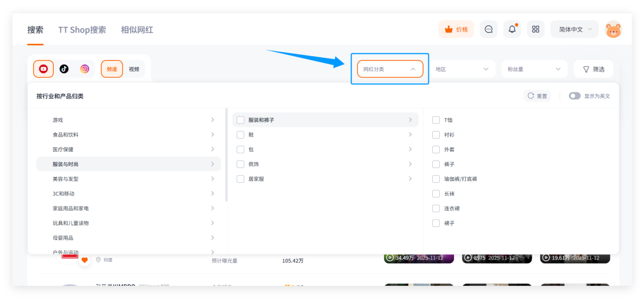This screenshot has width=644, height=298.
Task: Open the apps grid icon
Action: pyautogui.click(x=535, y=29)
